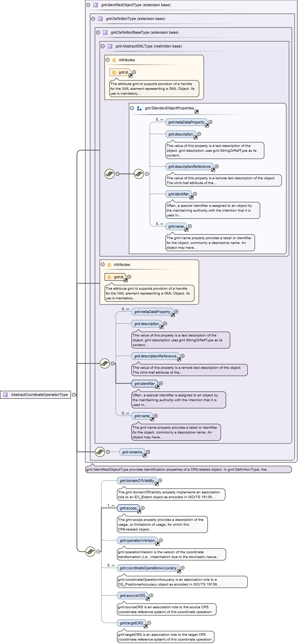This screenshot has height=644, width=298.
Task: Click the link arrow beside gml:StandardObjectProperties
Action: 196,111
